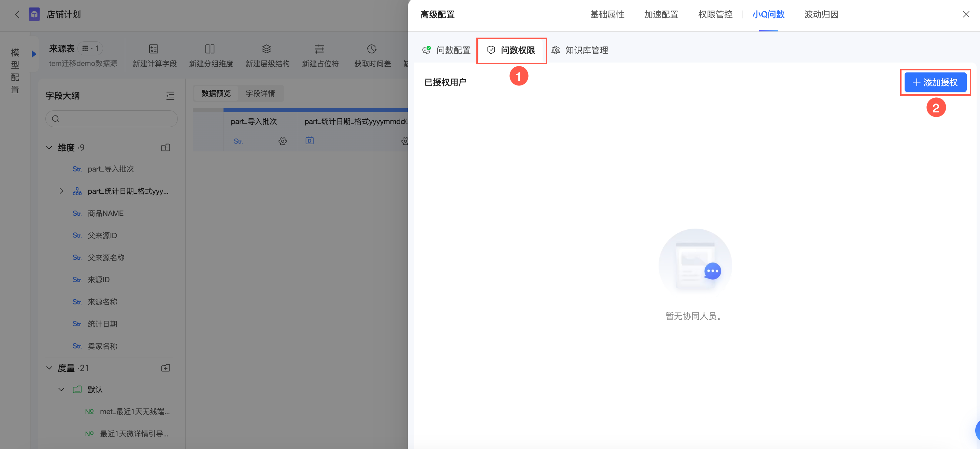This screenshot has height=449, width=980.
Task: Open the settings gear for part_导入批次 column
Action: click(282, 141)
